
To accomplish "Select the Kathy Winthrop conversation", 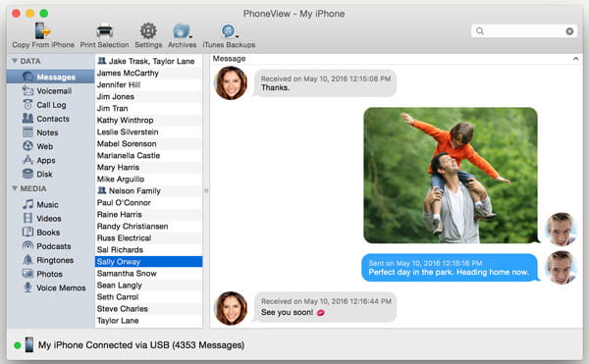I will 148,120.
